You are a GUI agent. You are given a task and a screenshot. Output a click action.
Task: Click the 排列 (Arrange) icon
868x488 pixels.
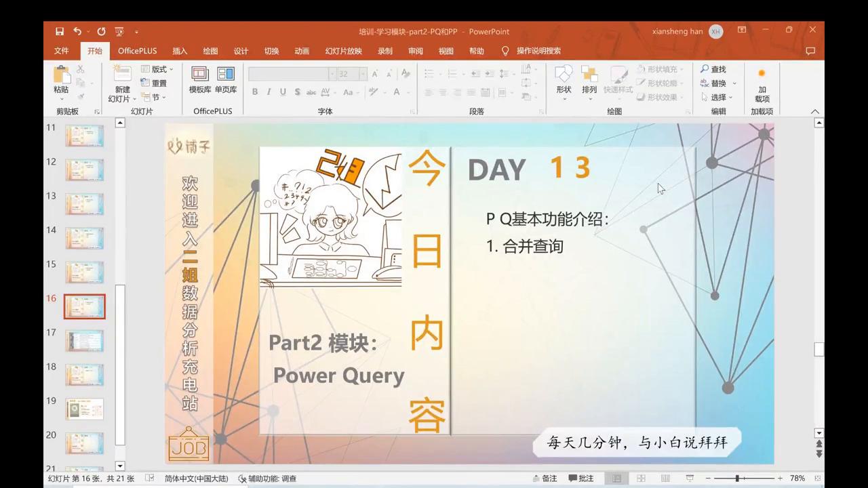click(591, 81)
